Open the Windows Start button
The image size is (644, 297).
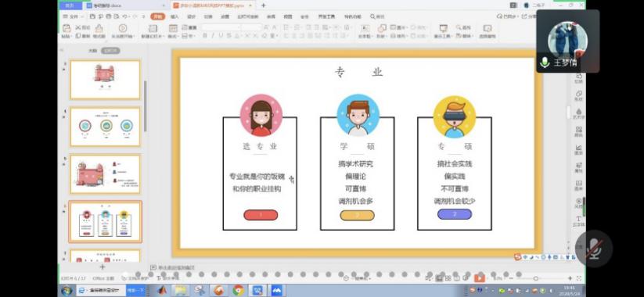(67, 291)
